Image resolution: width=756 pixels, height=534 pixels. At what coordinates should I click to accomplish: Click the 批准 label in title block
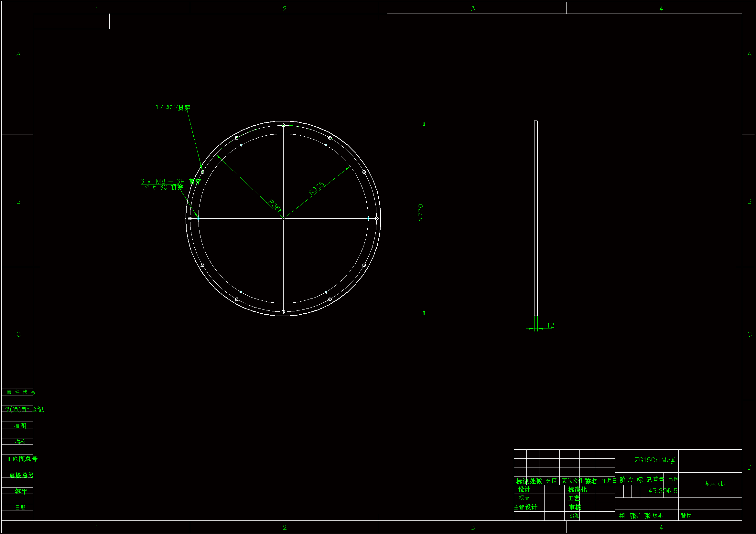(574, 515)
